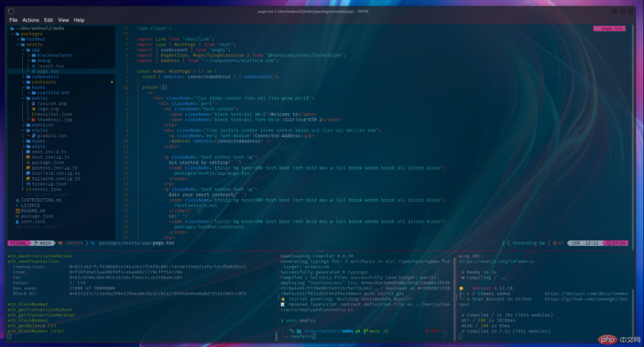
Task: Click the 'recording @w' statusline entry
Action: point(528,243)
